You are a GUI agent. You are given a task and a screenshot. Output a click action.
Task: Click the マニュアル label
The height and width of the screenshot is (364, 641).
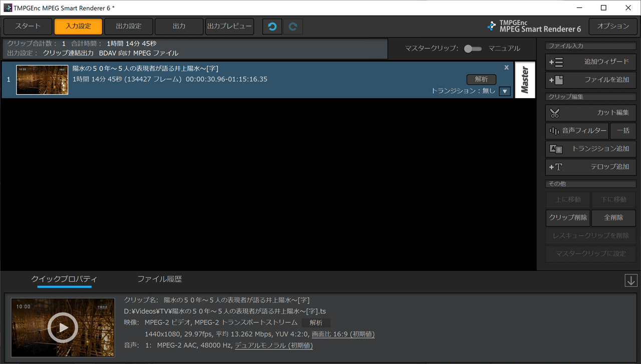click(x=504, y=49)
